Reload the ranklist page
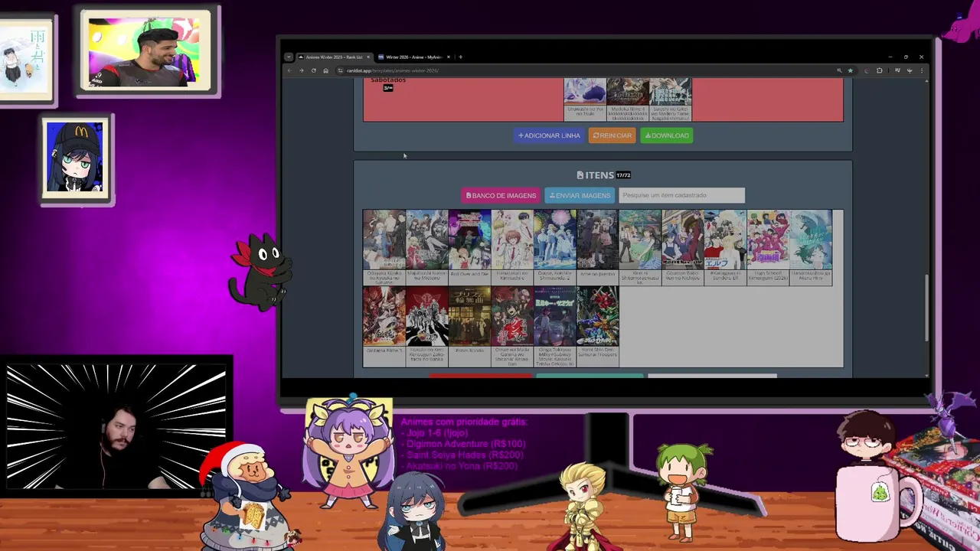This screenshot has width=980, height=551. point(313,70)
